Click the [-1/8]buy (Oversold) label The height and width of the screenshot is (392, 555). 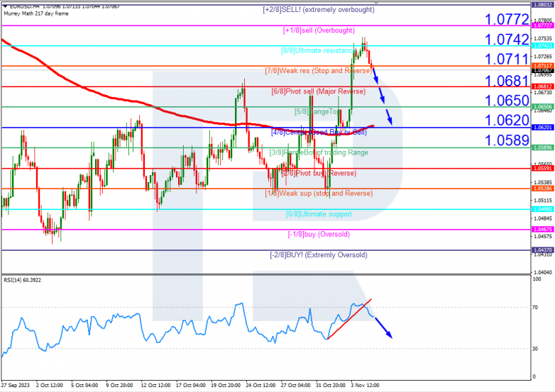pyautogui.click(x=319, y=235)
